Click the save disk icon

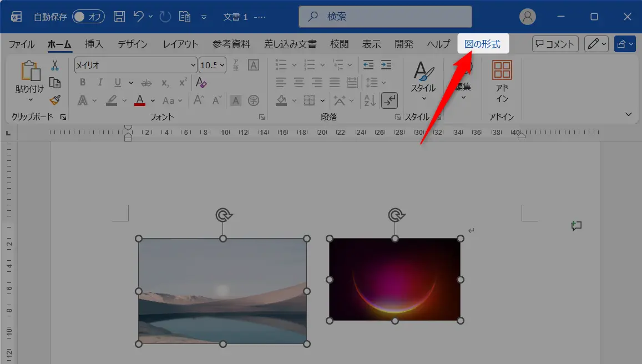pyautogui.click(x=119, y=17)
